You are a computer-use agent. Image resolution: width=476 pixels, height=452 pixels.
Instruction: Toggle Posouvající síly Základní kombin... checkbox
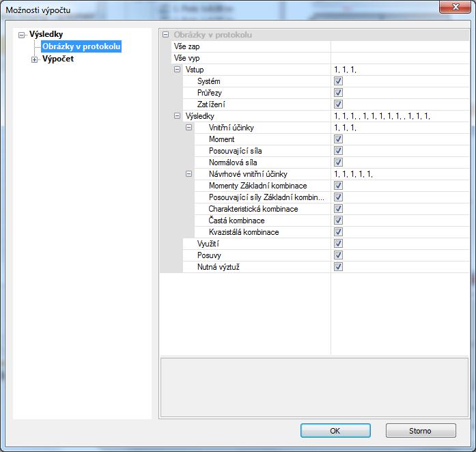(x=338, y=197)
